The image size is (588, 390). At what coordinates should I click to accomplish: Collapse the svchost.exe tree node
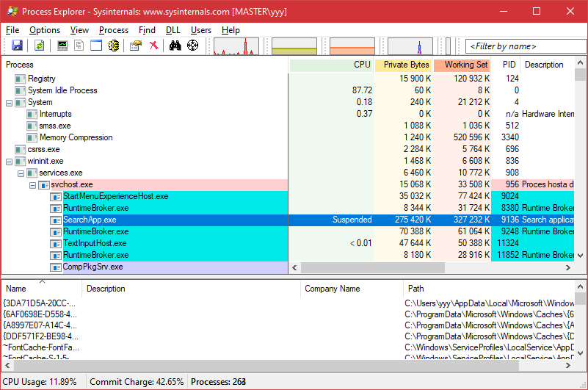click(32, 184)
